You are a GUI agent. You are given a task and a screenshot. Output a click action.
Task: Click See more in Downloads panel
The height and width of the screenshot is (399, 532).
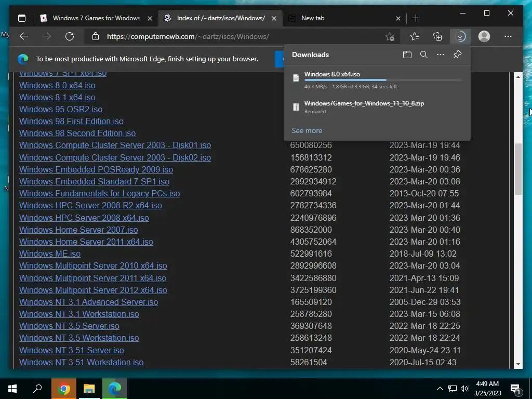pyautogui.click(x=307, y=130)
